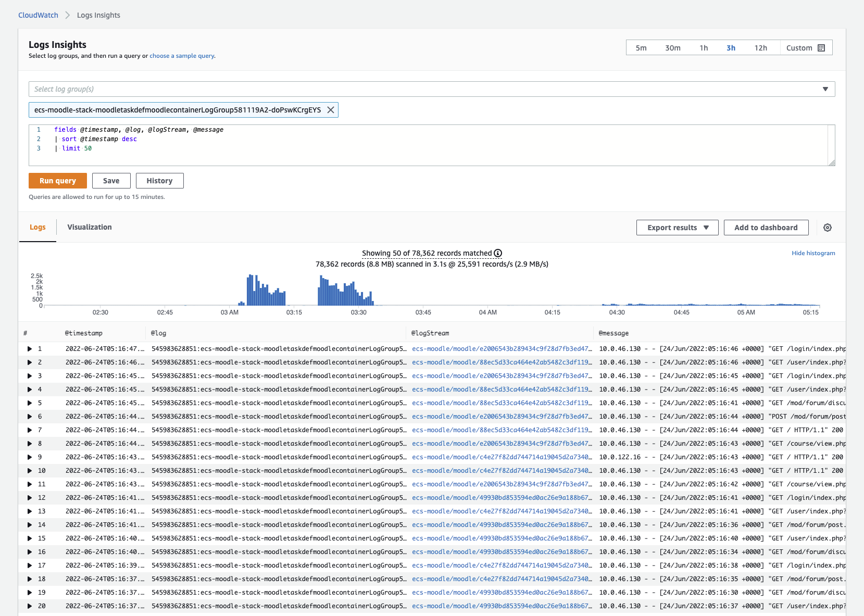Expand log row 20

click(x=30, y=606)
